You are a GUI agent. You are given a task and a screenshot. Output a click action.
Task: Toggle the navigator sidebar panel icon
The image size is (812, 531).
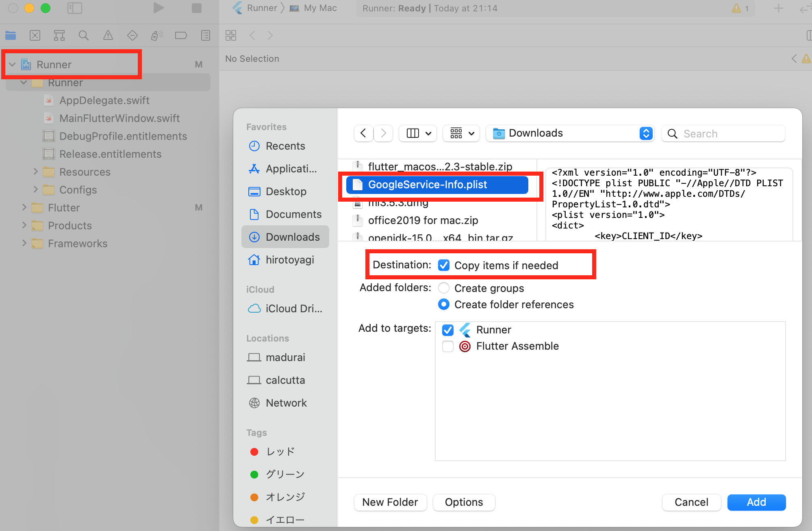[x=75, y=8]
